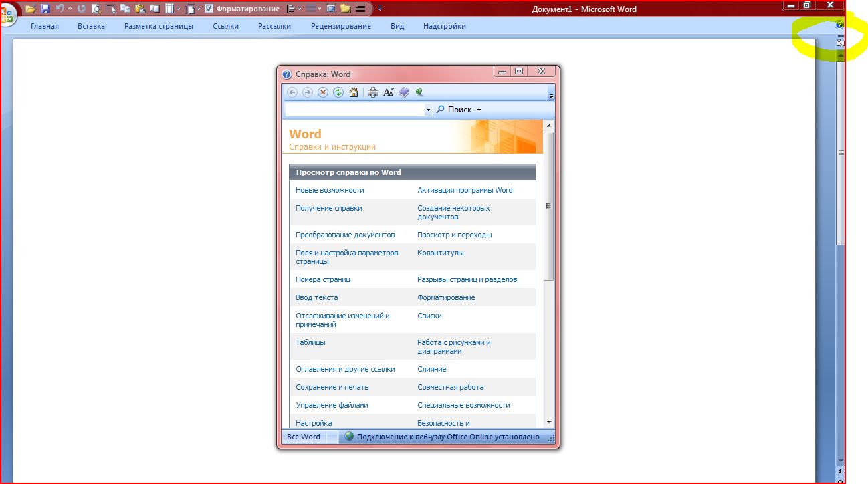Open the Получение справки link
The image size is (868, 484).
point(329,208)
